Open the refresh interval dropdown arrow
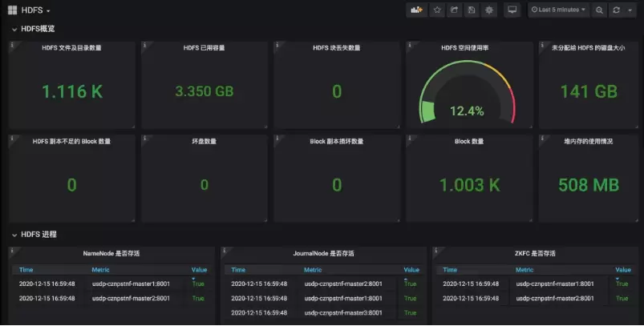Image resolution: width=644 pixels, height=326 pixels. coord(628,10)
